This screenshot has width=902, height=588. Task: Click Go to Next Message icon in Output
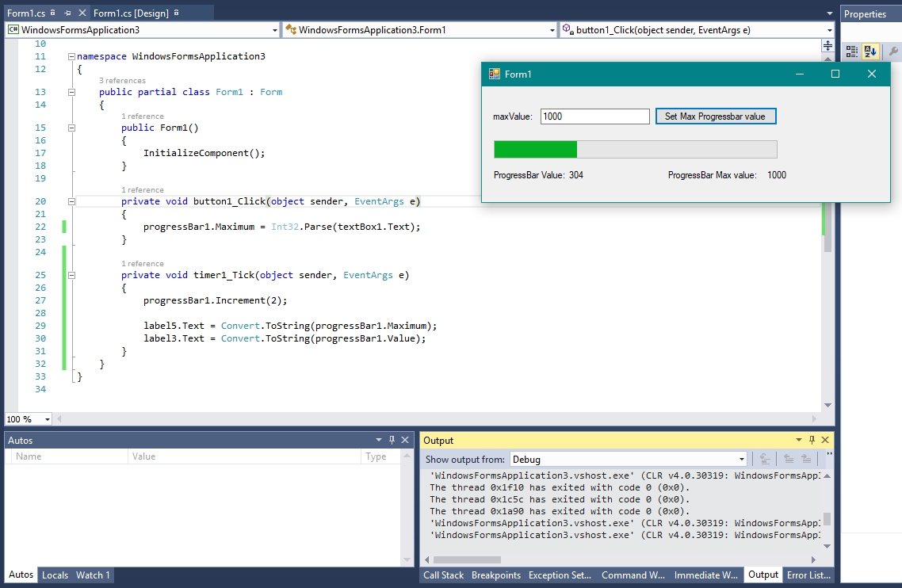click(806, 459)
